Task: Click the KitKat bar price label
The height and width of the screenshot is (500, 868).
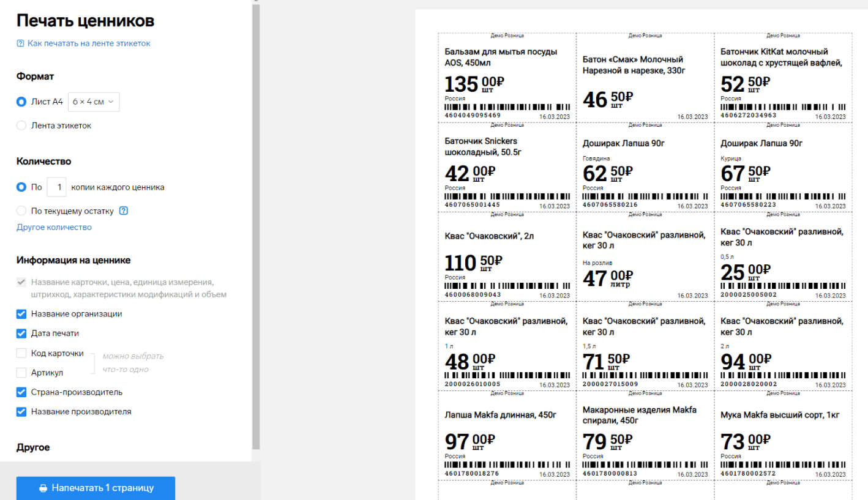Action: (784, 77)
